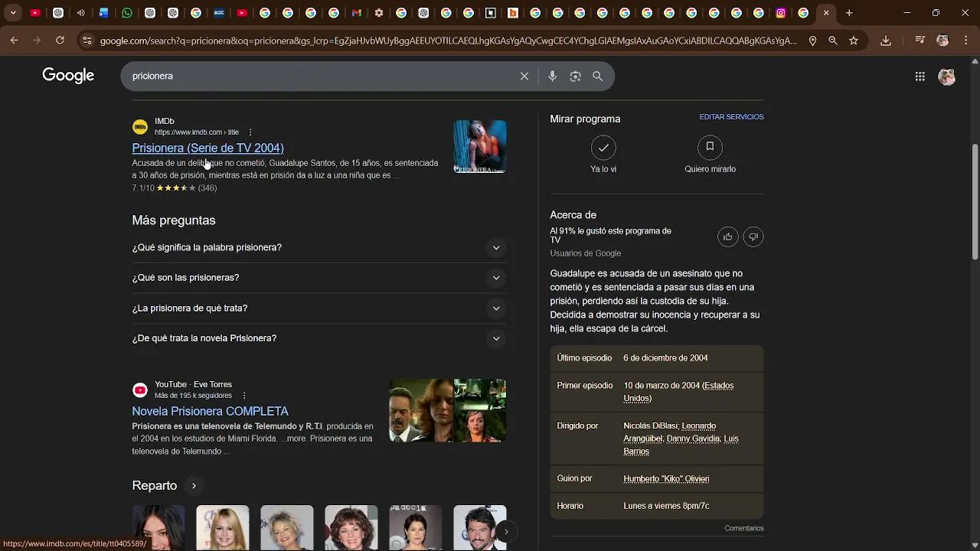Screen dimensions: 980x551
Task: Close the current active tab
Action: click(x=826, y=13)
